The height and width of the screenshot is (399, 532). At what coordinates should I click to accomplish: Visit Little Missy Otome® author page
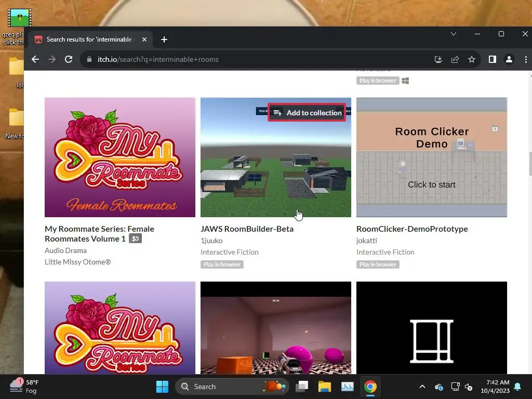pyautogui.click(x=78, y=262)
